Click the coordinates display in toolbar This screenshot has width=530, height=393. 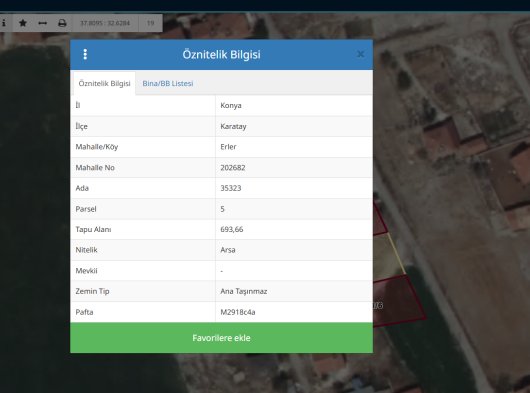(x=105, y=23)
